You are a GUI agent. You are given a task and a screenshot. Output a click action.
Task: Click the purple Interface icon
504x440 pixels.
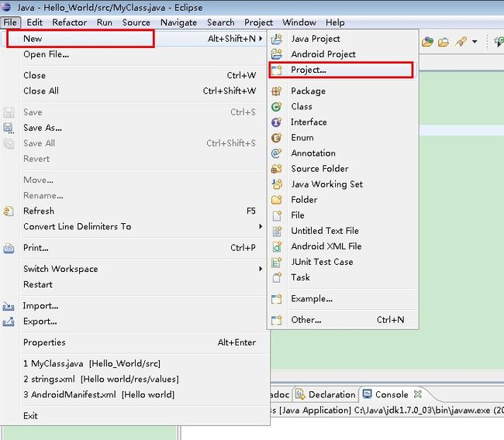(x=277, y=122)
